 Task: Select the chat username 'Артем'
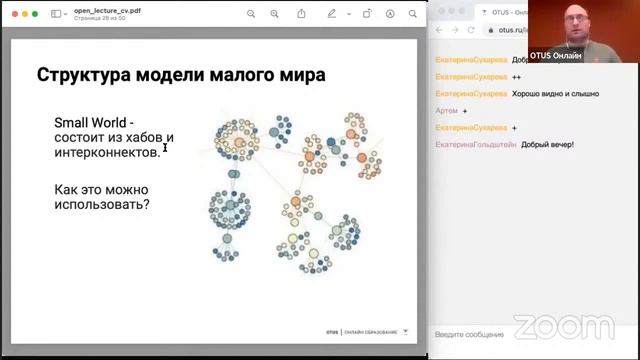tap(447, 111)
